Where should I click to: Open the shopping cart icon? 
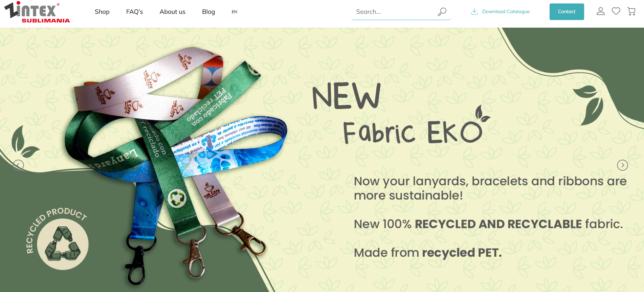[632, 11]
